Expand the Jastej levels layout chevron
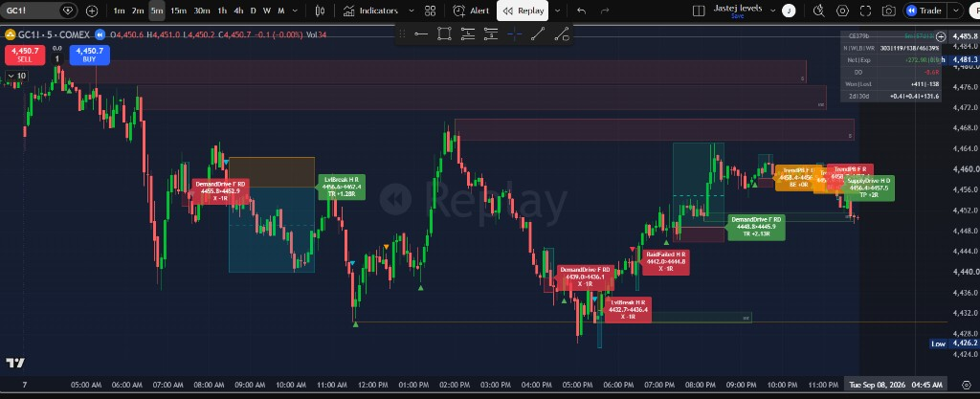980x399 pixels. (x=773, y=11)
